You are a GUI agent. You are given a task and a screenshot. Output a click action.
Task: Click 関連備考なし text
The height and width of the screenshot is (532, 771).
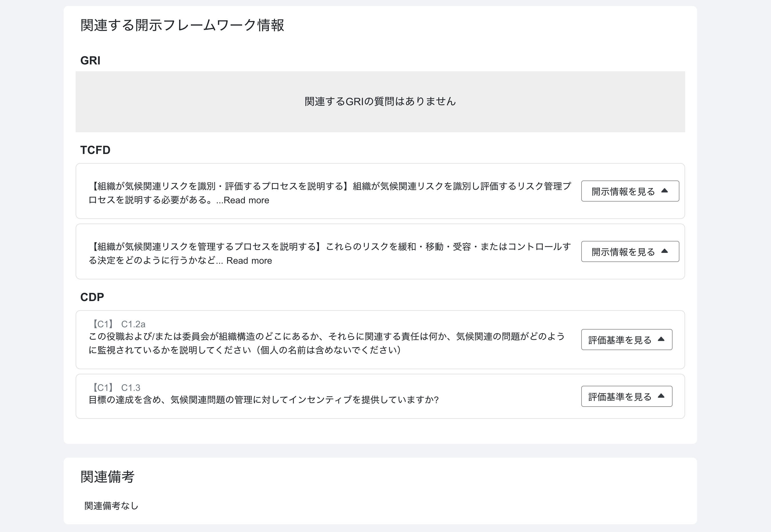click(111, 506)
